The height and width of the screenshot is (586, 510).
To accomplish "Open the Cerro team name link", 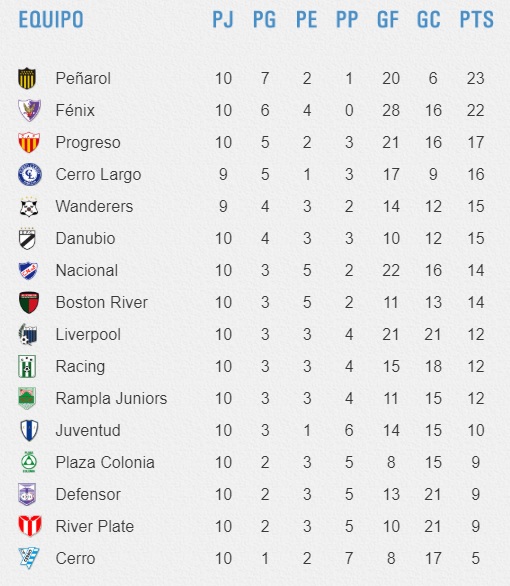I will (x=75, y=559).
